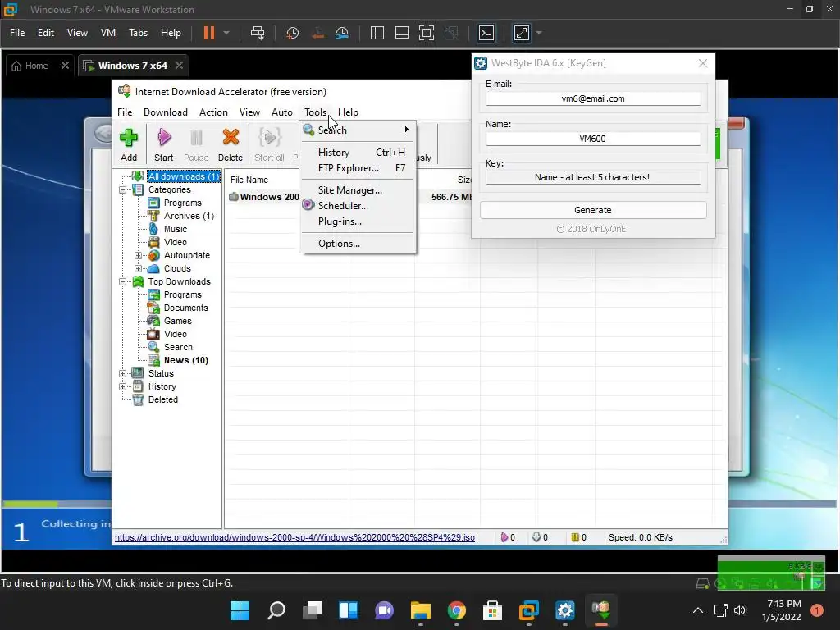
Task: Select the Video item under Categories
Action: (x=176, y=242)
